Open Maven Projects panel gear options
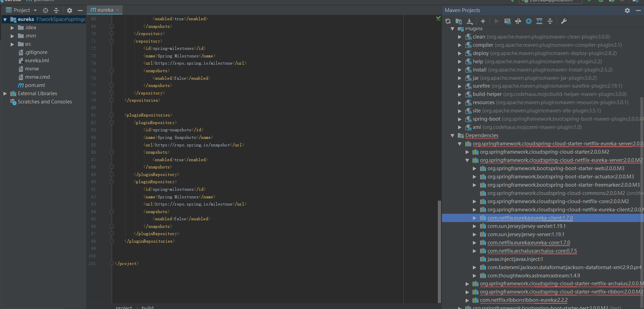The image size is (644, 309). click(627, 10)
